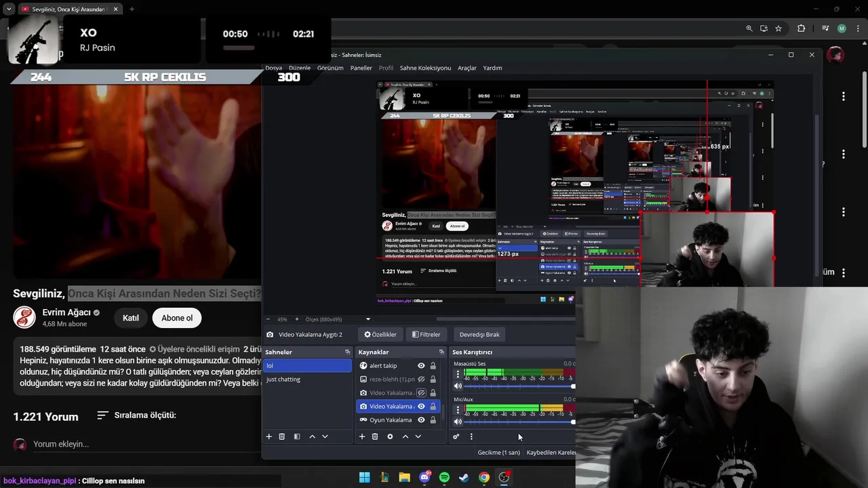Hide the Oyun Yakalama source
The width and height of the screenshot is (868, 488).
(421, 420)
